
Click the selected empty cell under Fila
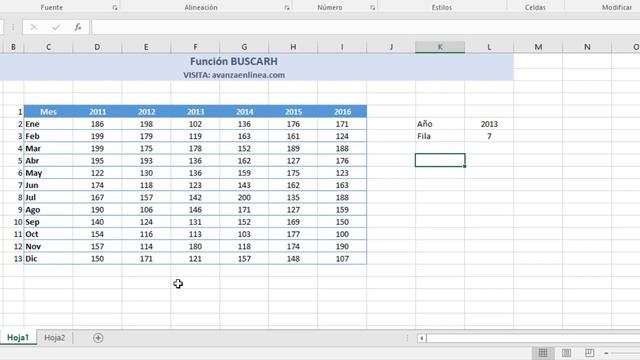tap(440, 160)
